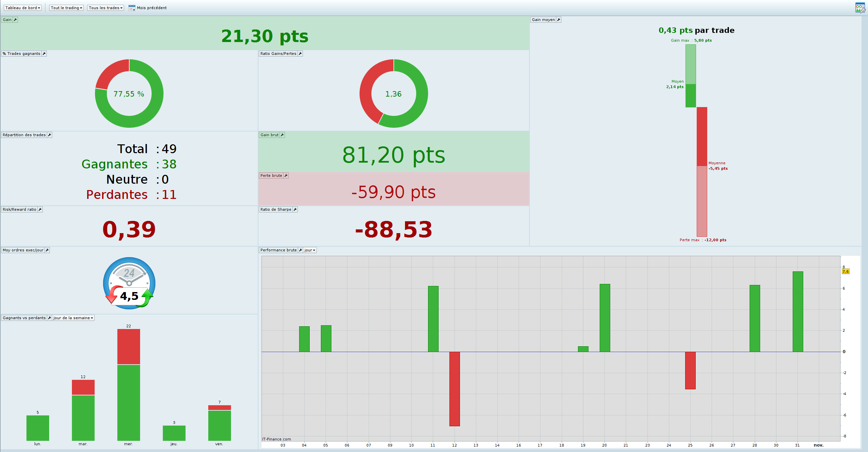Open the Tout le trading dropdown

[66, 8]
